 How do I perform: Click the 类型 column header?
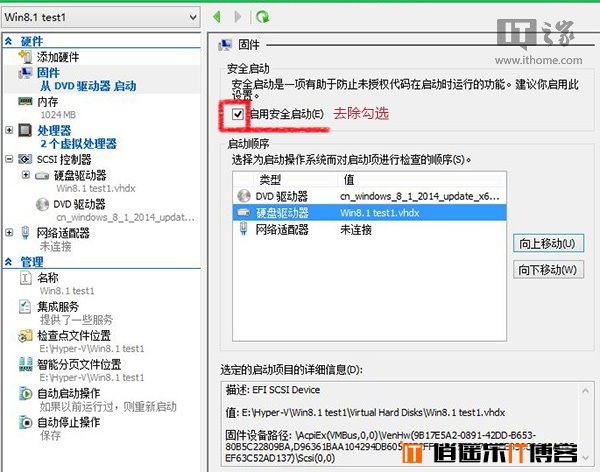270,180
